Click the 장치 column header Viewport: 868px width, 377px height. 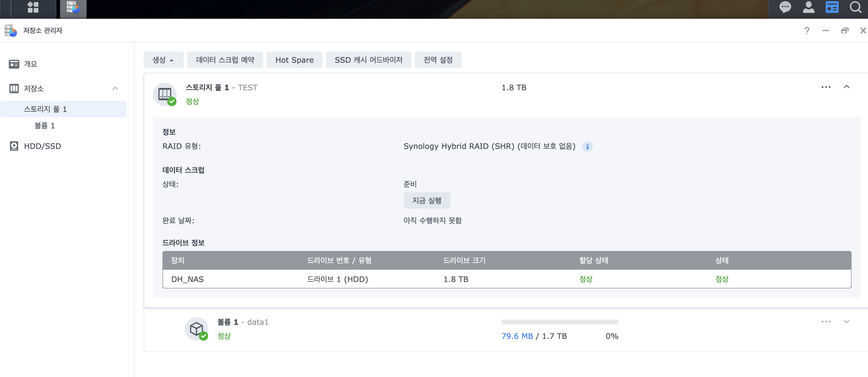[178, 260]
